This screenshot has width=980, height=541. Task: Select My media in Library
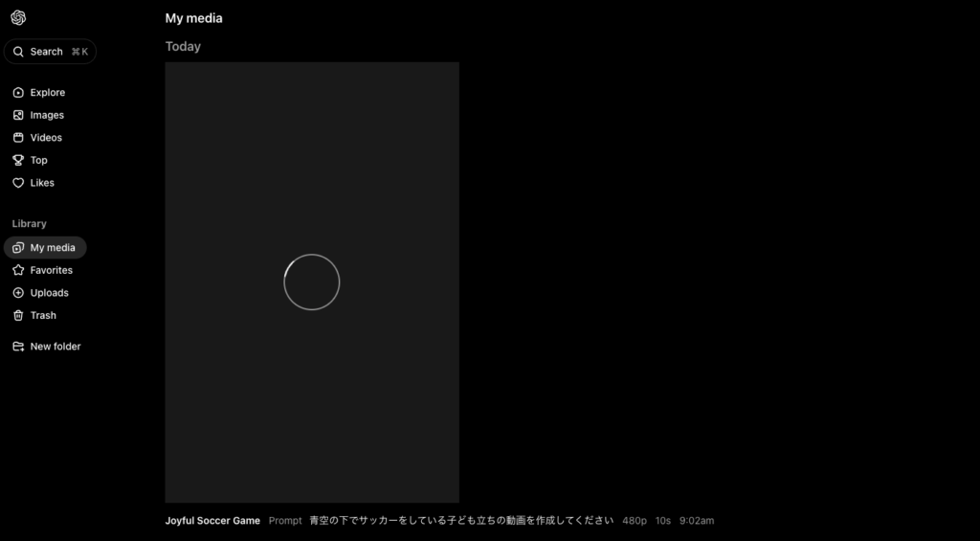point(45,248)
